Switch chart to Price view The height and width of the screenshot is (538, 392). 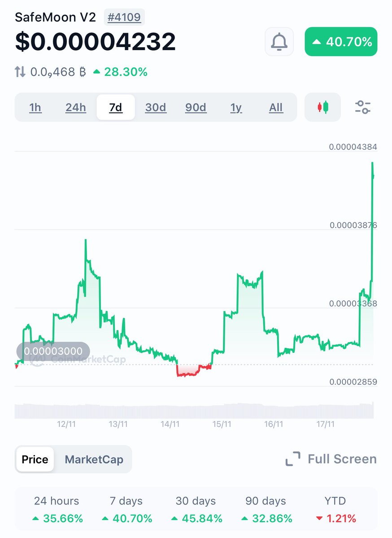[x=35, y=460]
